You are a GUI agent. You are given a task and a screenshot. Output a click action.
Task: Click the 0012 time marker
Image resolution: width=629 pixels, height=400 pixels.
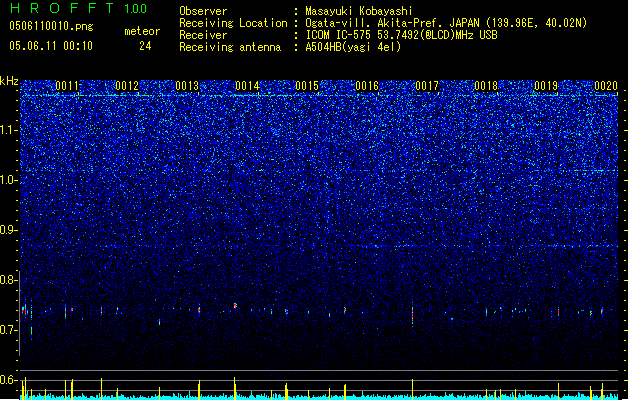pyautogui.click(x=127, y=86)
